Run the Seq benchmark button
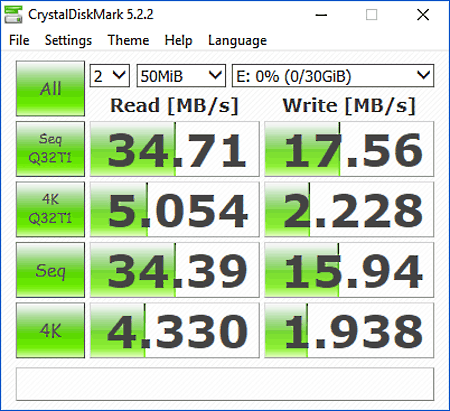This screenshot has height=411, width=450. tap(50, 270)
